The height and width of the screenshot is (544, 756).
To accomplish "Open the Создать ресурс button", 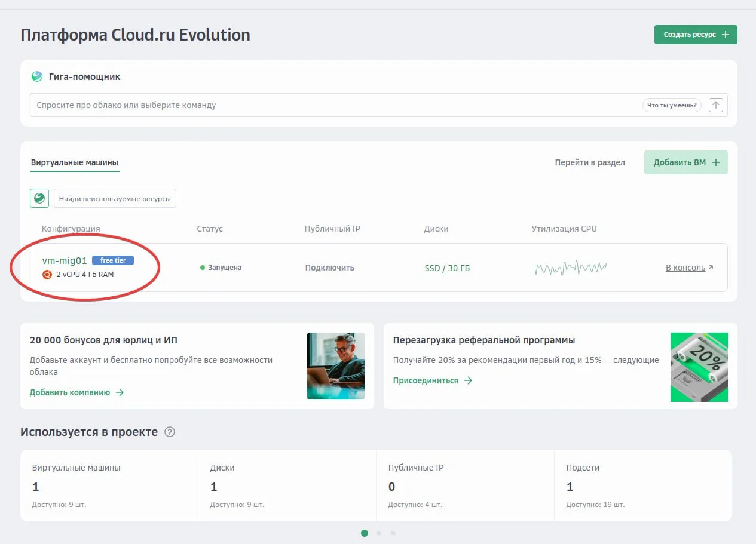I will coord(696,35).
